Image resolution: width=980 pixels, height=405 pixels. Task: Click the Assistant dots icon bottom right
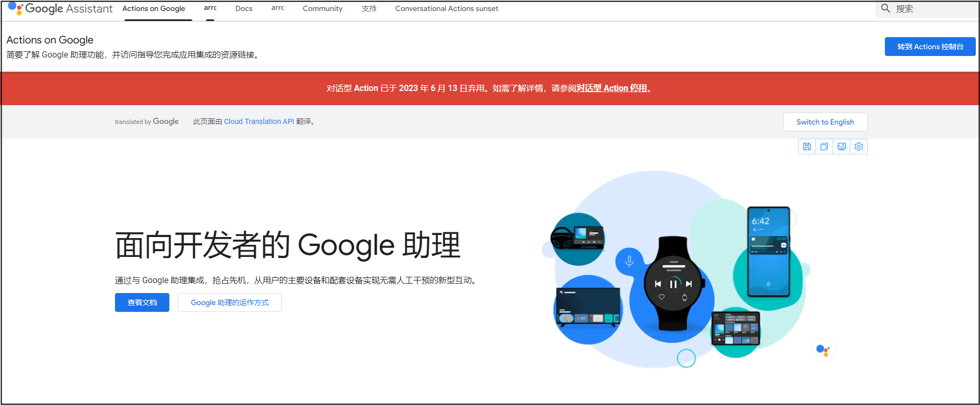coord(823,350)
